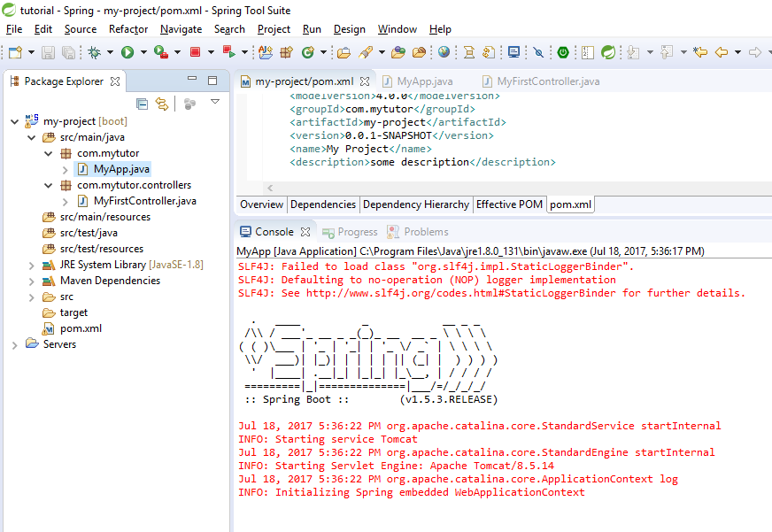The image size is (772, 532).
Task: Open dropdown arrow next to Run icon
Action: [x=143, y=52]
